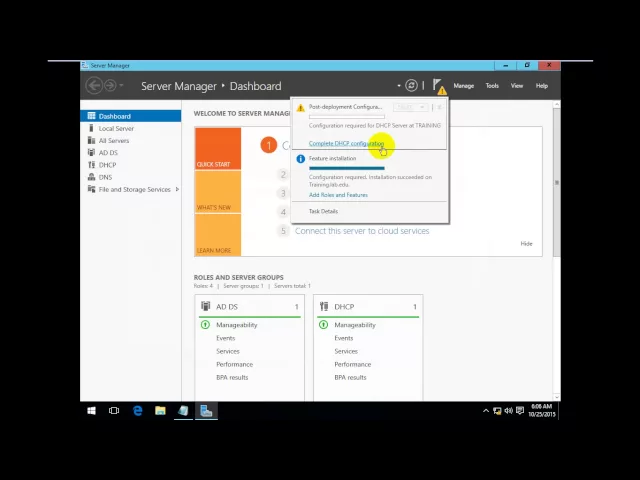This screenshot has height=480, width=640.
Task: Click the Server Manager taskbar icon
Action: [206, 411]
